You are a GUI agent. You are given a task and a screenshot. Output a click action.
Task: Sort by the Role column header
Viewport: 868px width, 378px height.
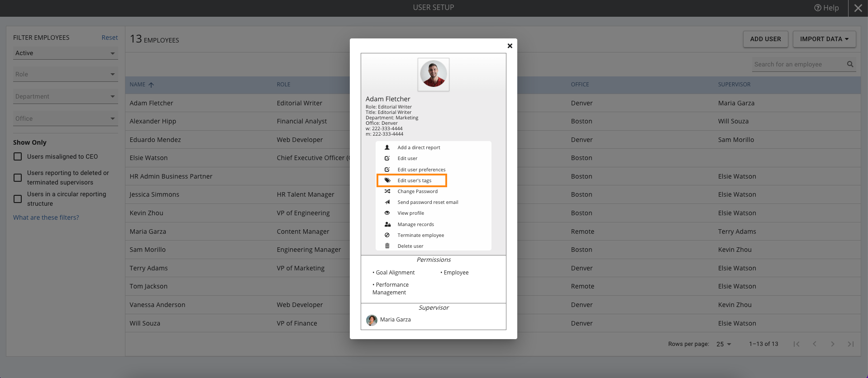pyautogui.click(x=284, y=85)
